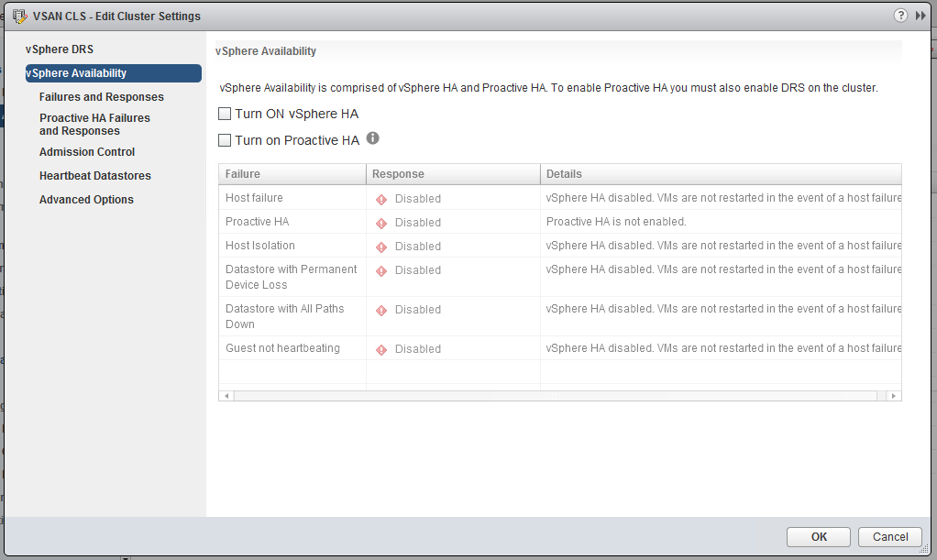Dismiss dialog with the Cancel button
Image resolution: width=937 pixels, height=560 pixels.
[x=890, y=537]
